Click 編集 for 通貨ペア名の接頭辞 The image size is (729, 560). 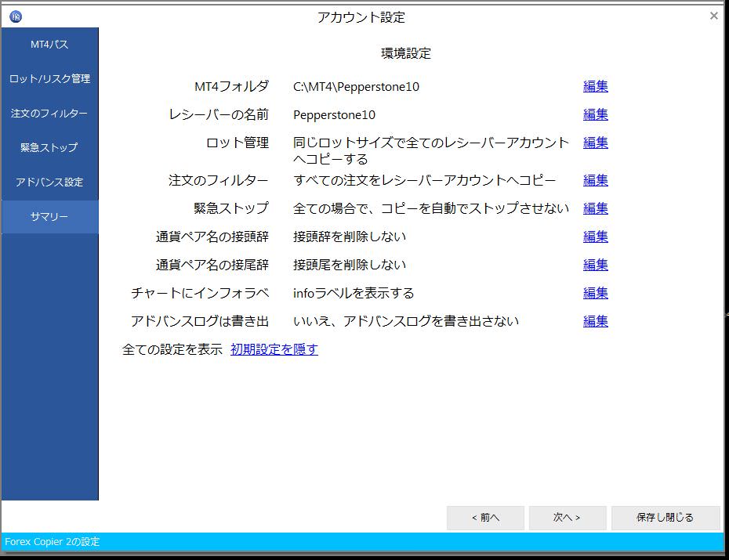click(595, 237)
